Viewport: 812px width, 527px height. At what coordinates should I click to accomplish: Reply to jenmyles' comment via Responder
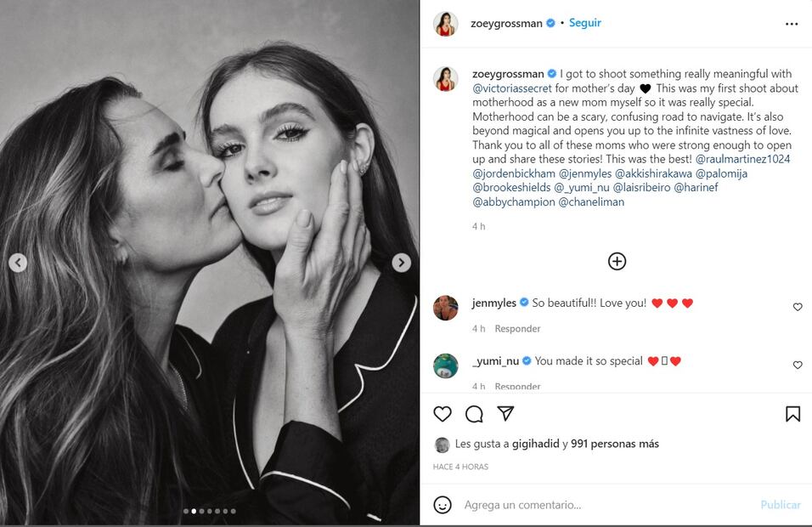(x=517, y=329)
